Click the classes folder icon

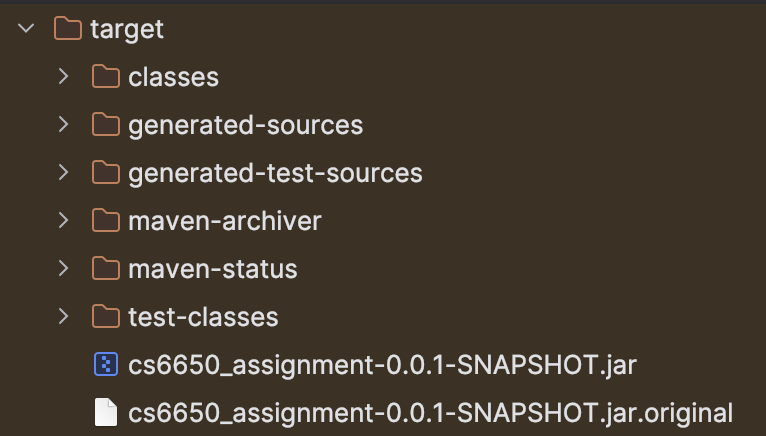pos(105,77)
